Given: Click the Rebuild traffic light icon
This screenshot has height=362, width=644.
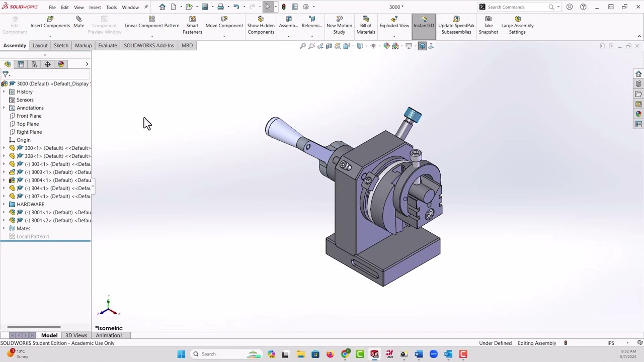Looking at the screenshot, I should click(x=284, y=7).
